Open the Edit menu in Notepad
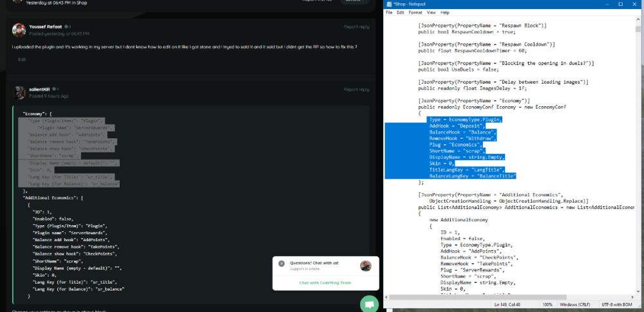 tap(401, 12)
